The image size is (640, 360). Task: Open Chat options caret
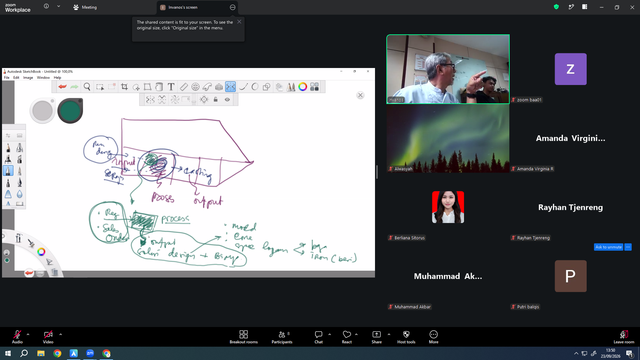(x=329, y=334)
